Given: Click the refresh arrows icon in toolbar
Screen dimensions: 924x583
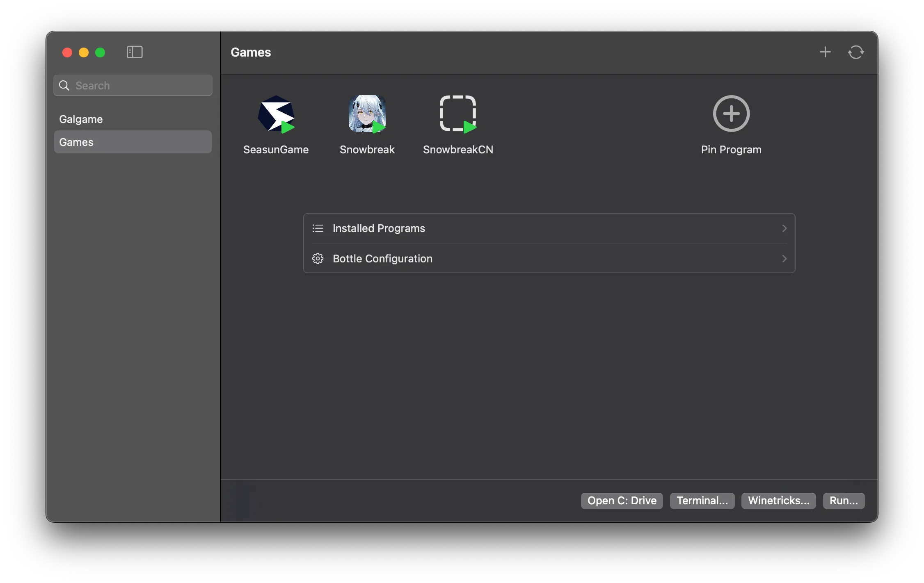Looking at the screenshot, I should (x=856, y=52).
